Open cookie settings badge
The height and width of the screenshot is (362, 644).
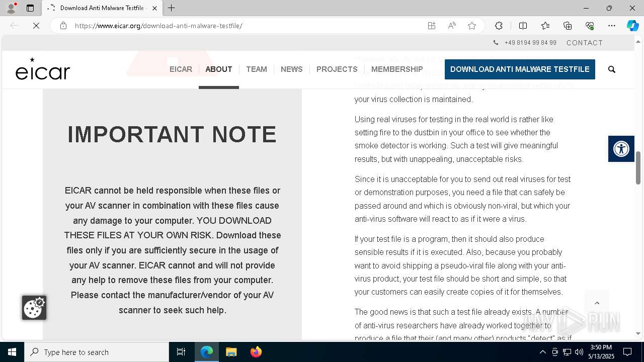point(34,308)
